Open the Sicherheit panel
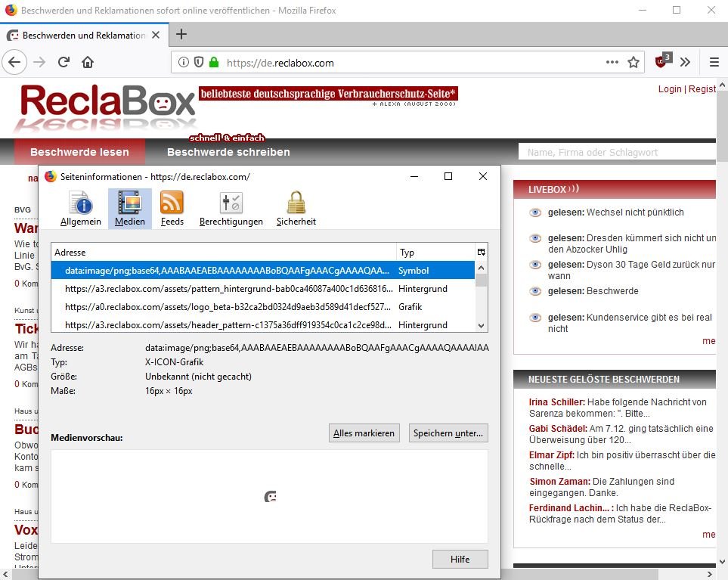728x580 pixels. point(296,209)
